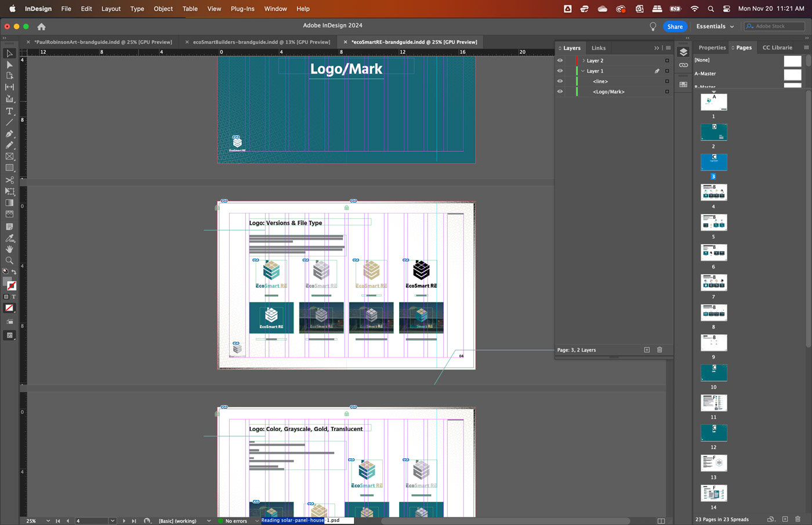This screenshot has width=812, height=525.
Task: Click the preflight profile icon in status bar
Action: pyautogui.click(x=147, y=521)
